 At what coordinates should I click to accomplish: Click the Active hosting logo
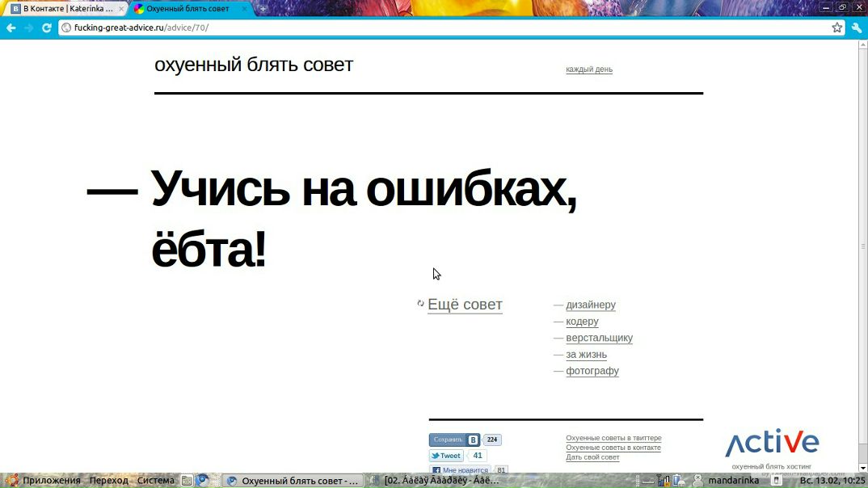click(x=772, y=443)
